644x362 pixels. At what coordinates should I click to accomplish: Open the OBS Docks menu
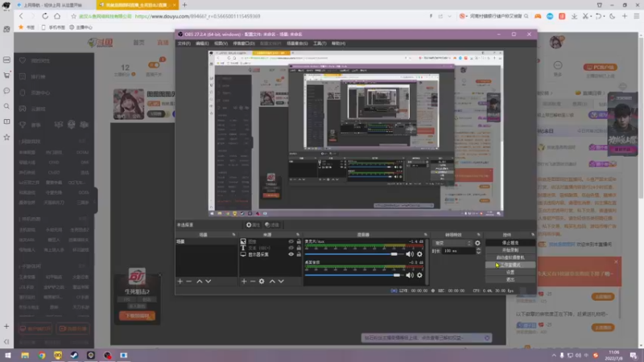coord(244,43)
